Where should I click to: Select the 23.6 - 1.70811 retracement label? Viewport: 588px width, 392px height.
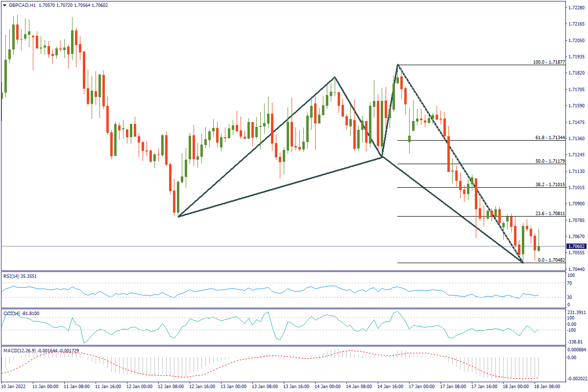[549, 214]
